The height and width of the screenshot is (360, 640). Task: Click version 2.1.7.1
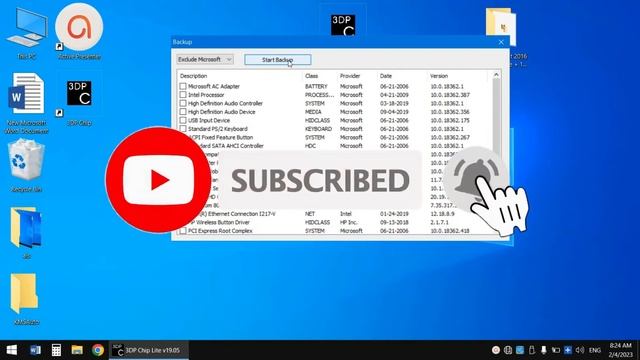[x=439, y=222]
